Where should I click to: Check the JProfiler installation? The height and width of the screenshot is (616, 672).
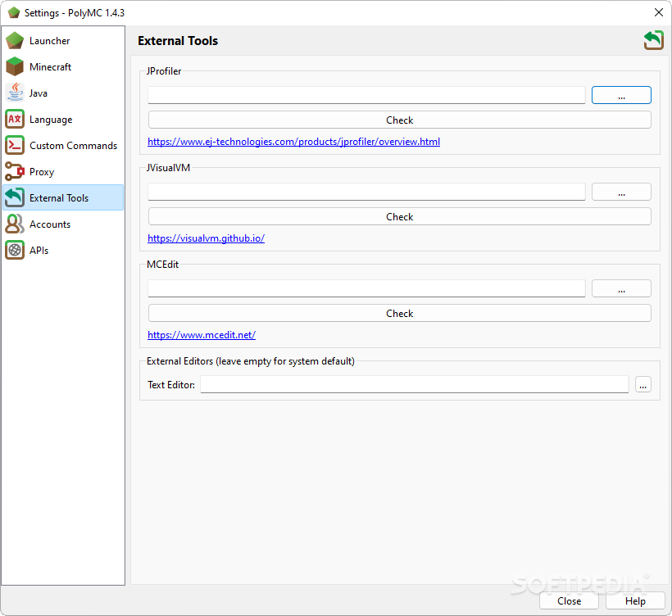click(x=399, y=120)
